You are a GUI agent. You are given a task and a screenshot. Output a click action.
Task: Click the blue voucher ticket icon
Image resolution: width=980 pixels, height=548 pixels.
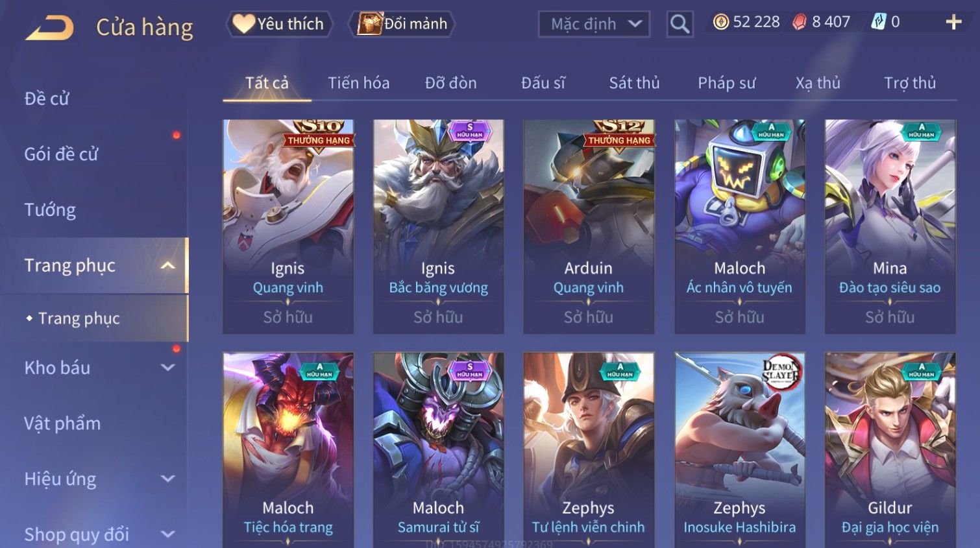click(x=878, y=22)
